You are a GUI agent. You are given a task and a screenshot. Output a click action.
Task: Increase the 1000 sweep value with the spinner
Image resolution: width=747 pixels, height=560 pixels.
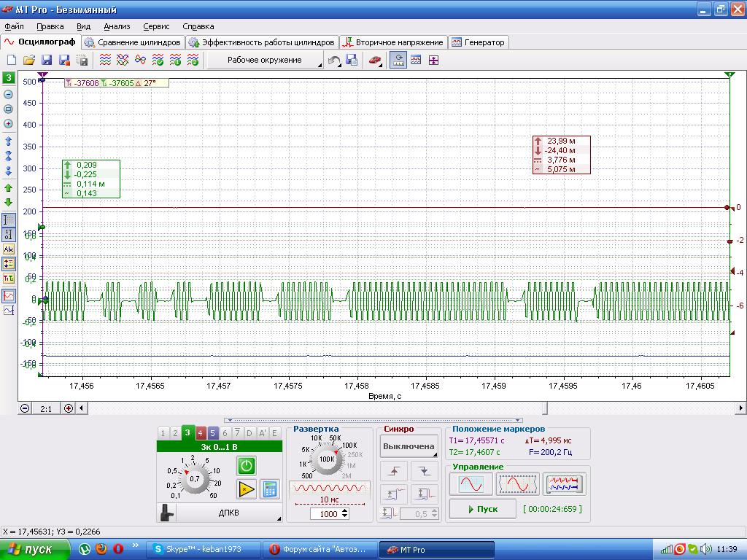click(345, 511)
